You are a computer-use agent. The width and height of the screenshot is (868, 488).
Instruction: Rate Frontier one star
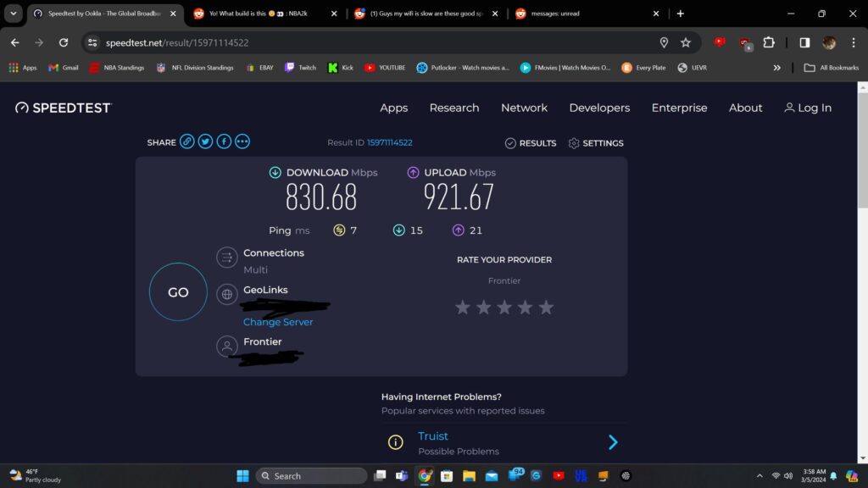coord(463,307)
